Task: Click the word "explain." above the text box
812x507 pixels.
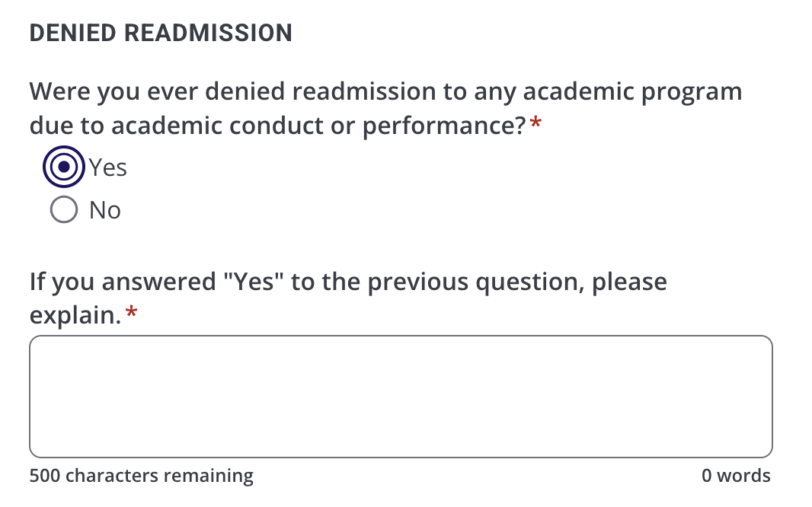Action: 75,315
